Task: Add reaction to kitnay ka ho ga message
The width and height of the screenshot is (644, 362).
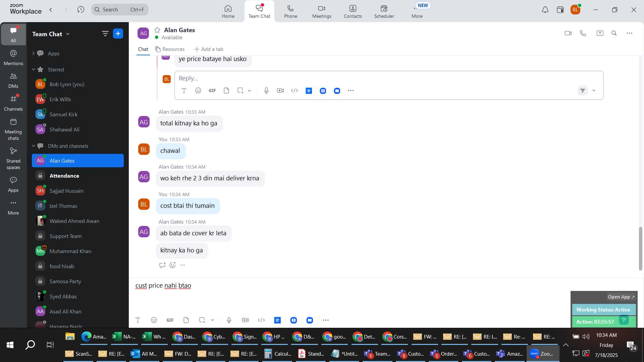Action: [173, 265]
